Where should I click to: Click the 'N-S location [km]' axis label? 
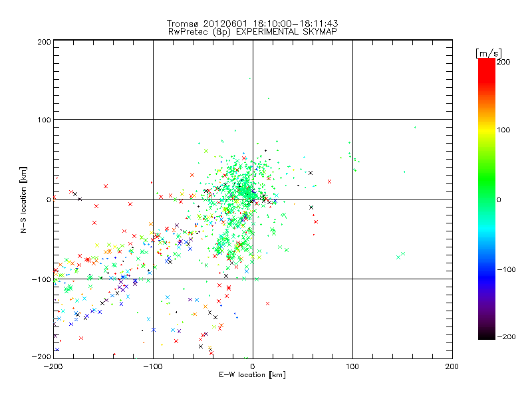click(23, 199)
